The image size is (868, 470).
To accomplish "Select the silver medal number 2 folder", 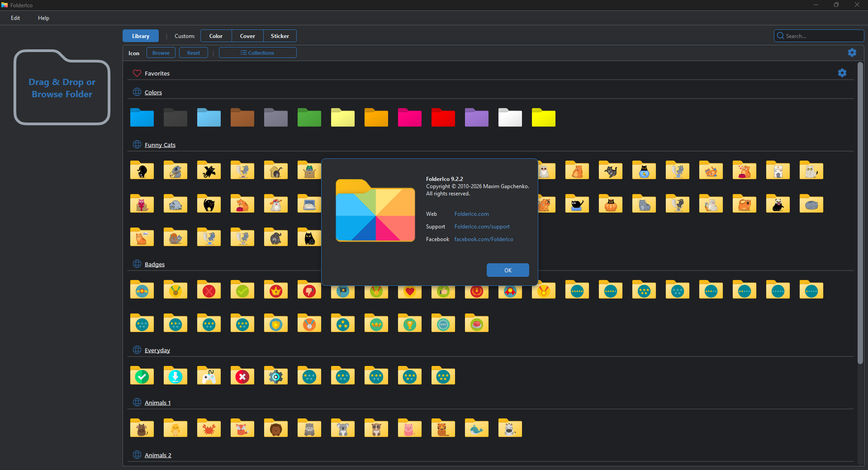I will 309,323.
